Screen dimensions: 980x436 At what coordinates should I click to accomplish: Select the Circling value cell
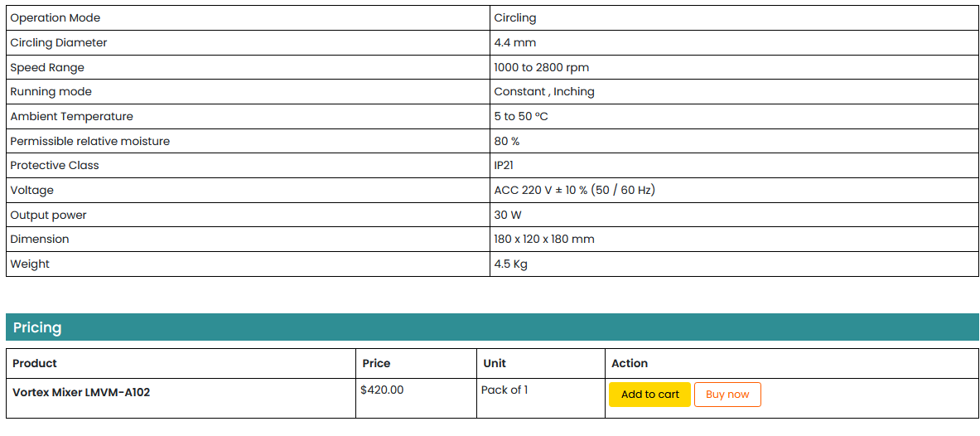click(x=515, y=18)
